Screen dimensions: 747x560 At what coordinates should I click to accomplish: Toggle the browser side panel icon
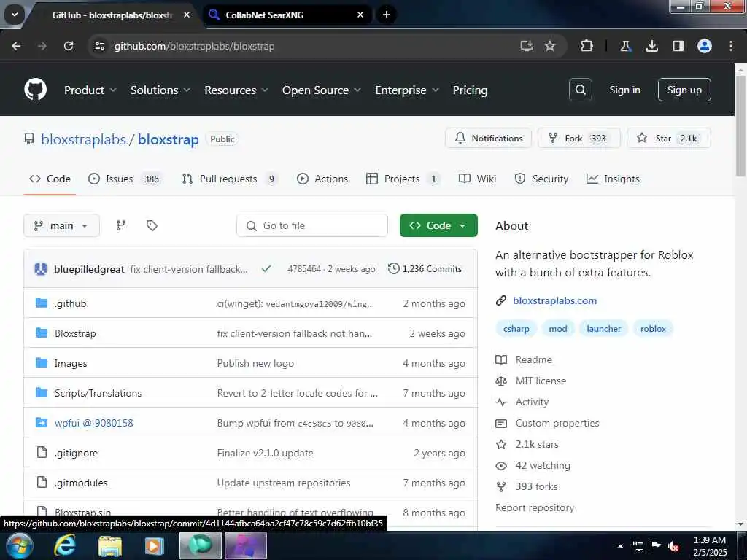coord(678,46)
